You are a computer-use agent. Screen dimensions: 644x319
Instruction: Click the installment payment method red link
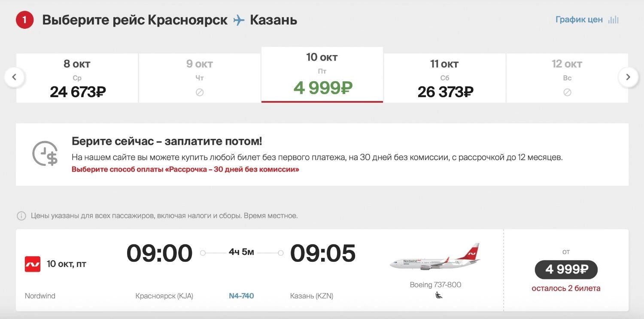(x=185, y=169)
